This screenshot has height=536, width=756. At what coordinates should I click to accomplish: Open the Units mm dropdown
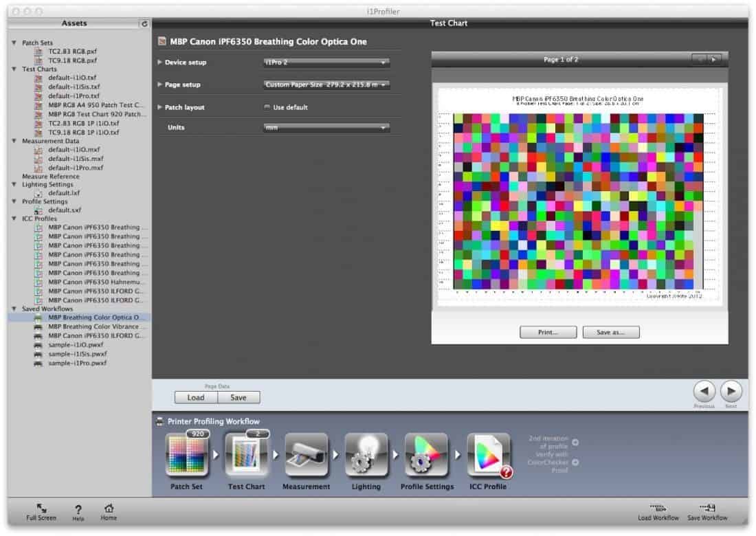pos(326,128)
